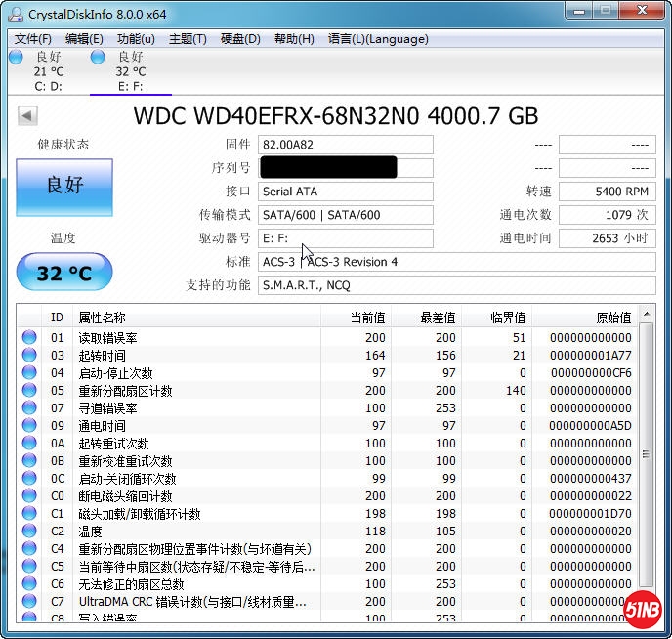The image size is (672, 639).
Task: Click the 原始值 column header
Action: click(x=613, y=318)
